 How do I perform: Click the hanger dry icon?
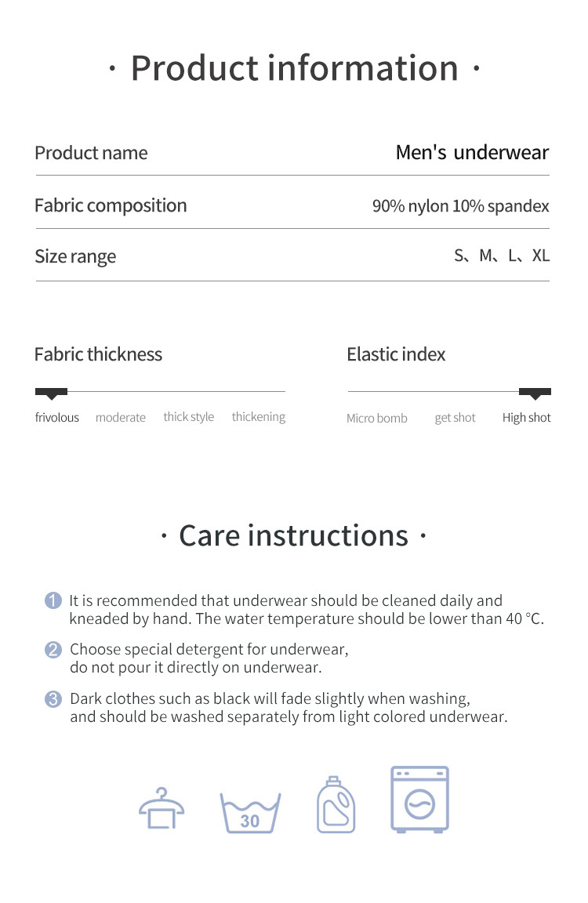click(x=162, y=808)
